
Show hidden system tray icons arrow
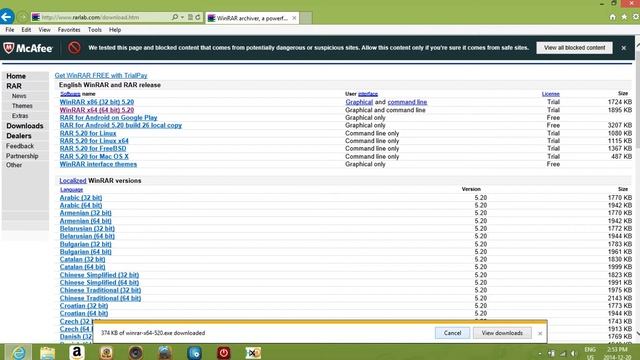[540, 353]
